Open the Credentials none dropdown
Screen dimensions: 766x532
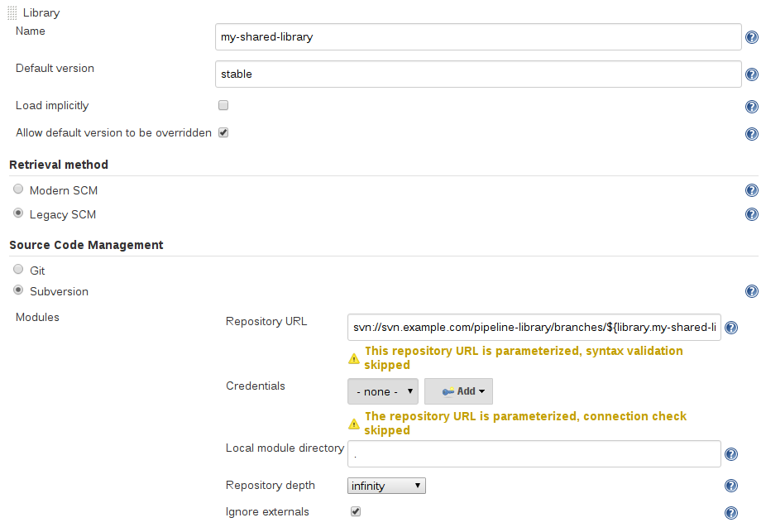(383, 391)
